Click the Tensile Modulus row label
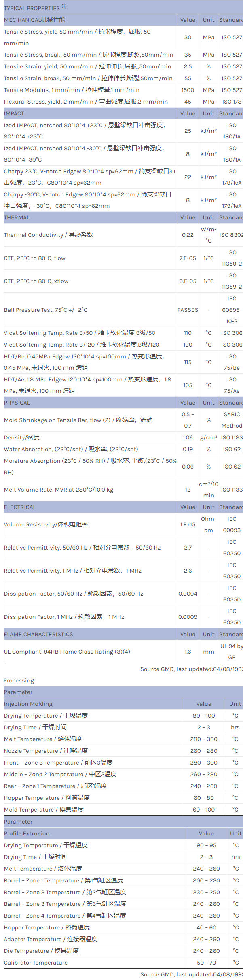 pos(72,90)
